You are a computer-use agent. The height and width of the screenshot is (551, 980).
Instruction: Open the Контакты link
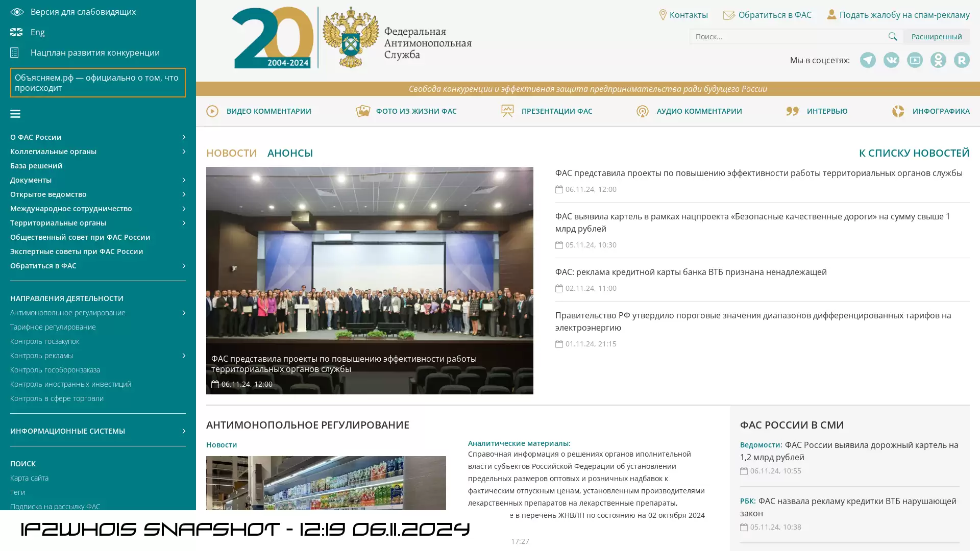coord(689,15)
